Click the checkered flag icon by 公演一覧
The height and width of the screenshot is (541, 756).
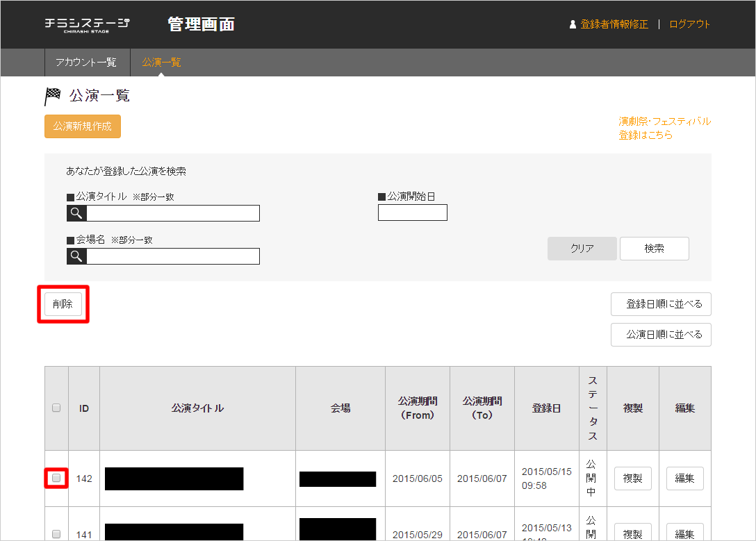pyautogui.click(x=53, y=96)
